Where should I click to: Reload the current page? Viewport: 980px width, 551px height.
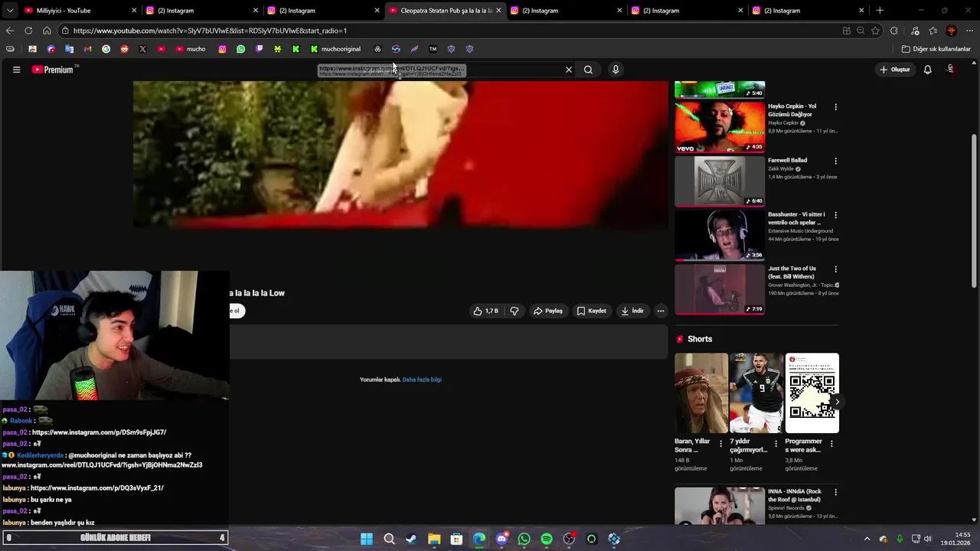pyautogui.click(x=28, y=31)
